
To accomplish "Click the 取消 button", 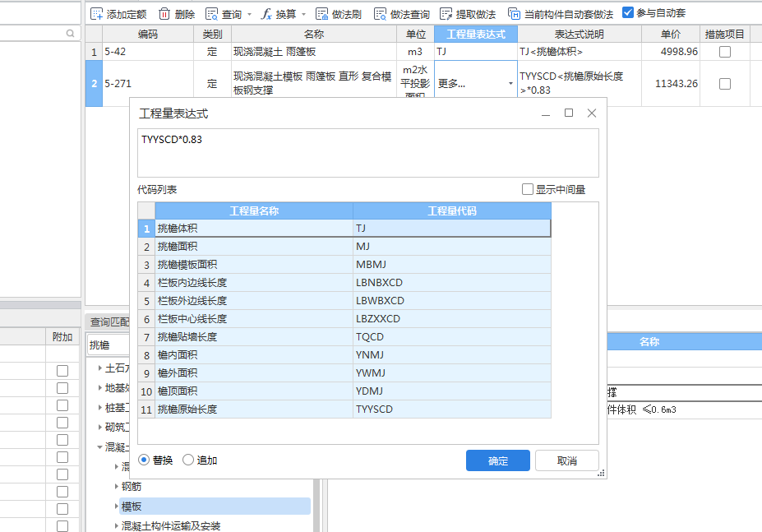I will pyautogui.click(x=566, y=460).
